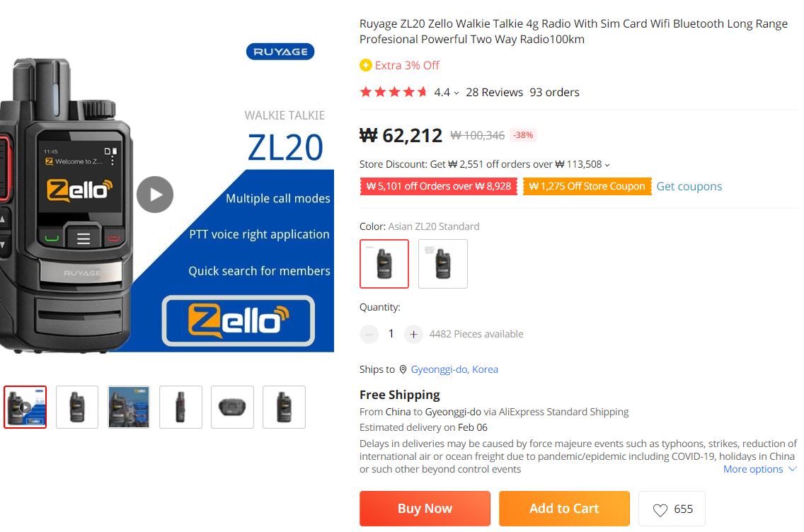Screen dimensions: 804x532
Task: Click the Add to Cart button
Action: coord(564,509)
